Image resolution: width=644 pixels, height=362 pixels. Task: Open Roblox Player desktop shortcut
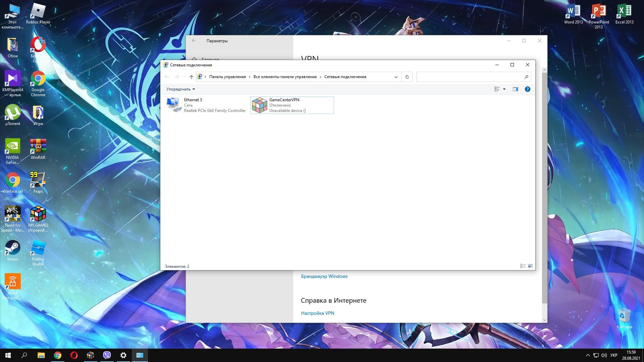[x=38, y=14]
